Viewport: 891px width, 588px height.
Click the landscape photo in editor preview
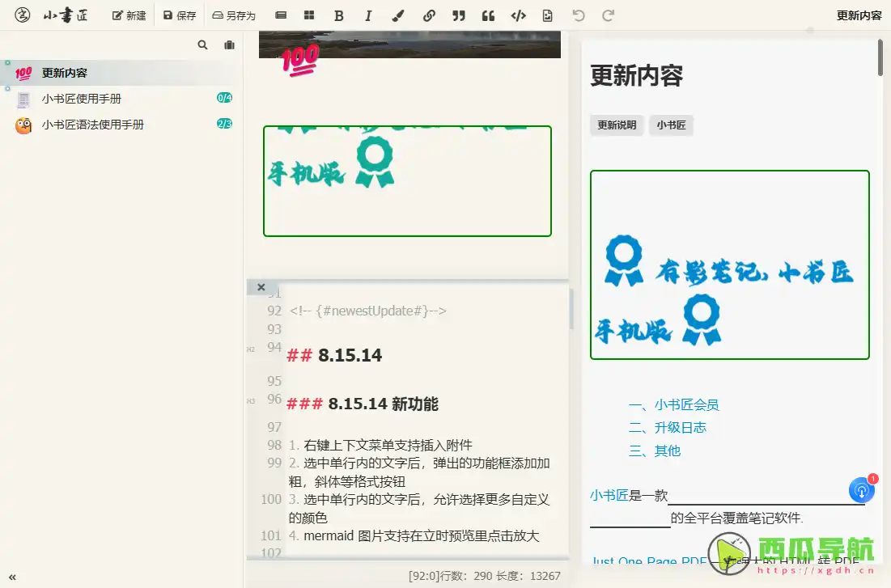click(409, 44)
